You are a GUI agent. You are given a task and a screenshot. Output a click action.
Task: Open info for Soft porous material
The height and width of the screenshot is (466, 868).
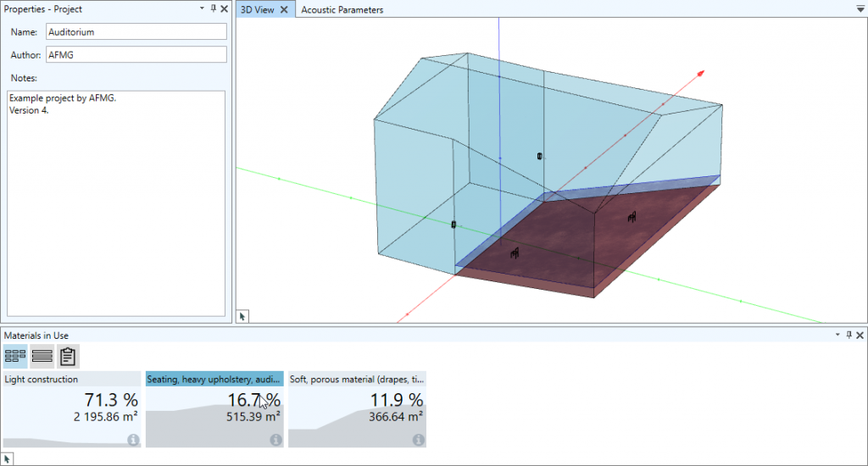click(418, 440)
